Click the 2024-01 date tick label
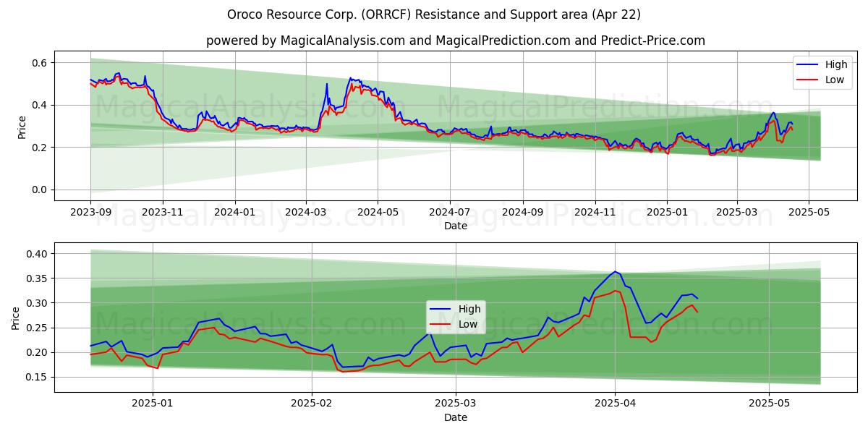This screenshot has width=868, height=434. [x=234, y=213]
